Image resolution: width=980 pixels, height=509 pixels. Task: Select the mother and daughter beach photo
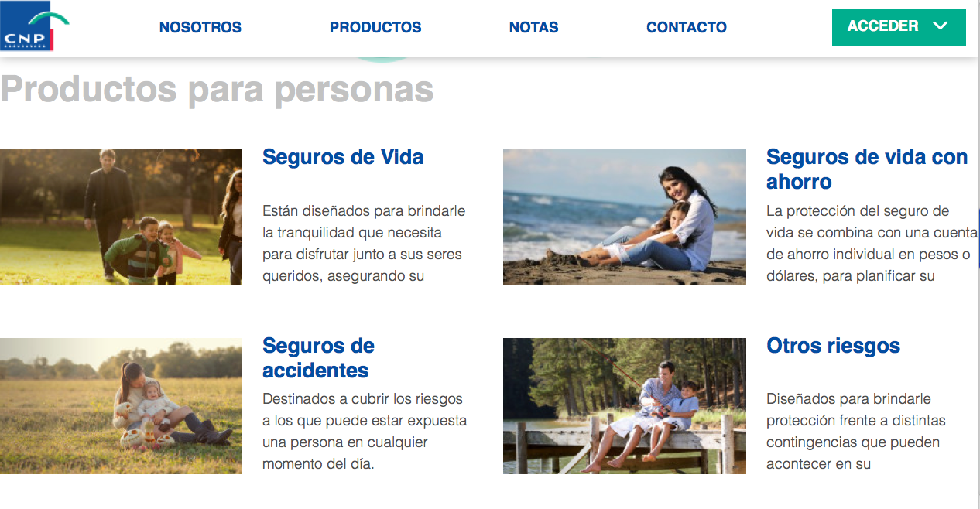(625, 217)
